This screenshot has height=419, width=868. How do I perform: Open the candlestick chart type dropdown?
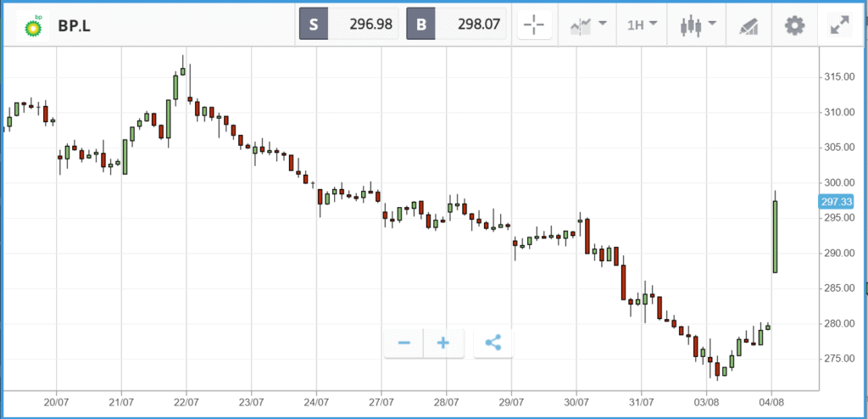tap(698, 25)
